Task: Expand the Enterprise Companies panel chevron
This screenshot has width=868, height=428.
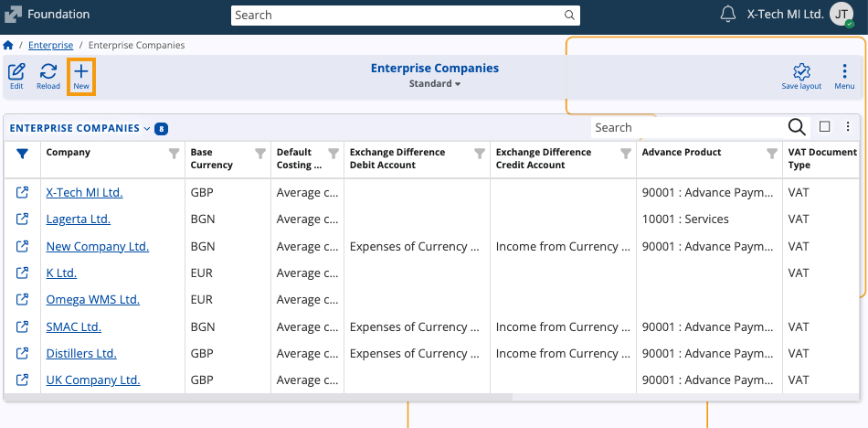Action: coord(147,129)
